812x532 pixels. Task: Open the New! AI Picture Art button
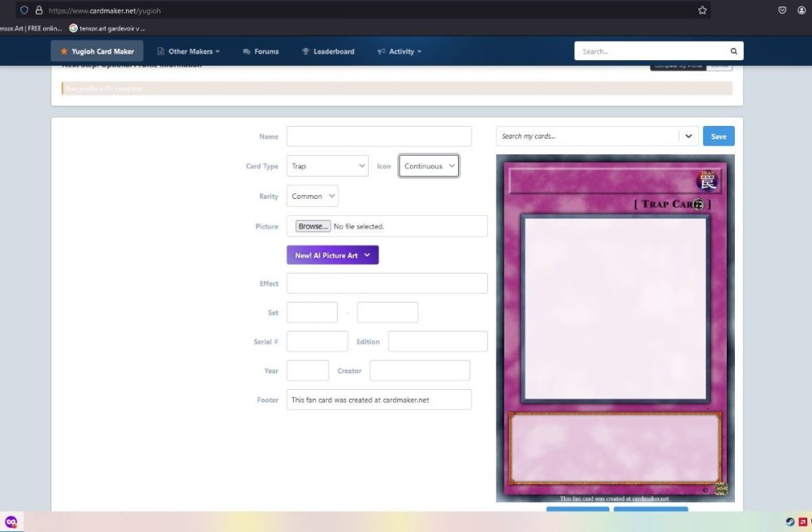click(x=332, y=255)
